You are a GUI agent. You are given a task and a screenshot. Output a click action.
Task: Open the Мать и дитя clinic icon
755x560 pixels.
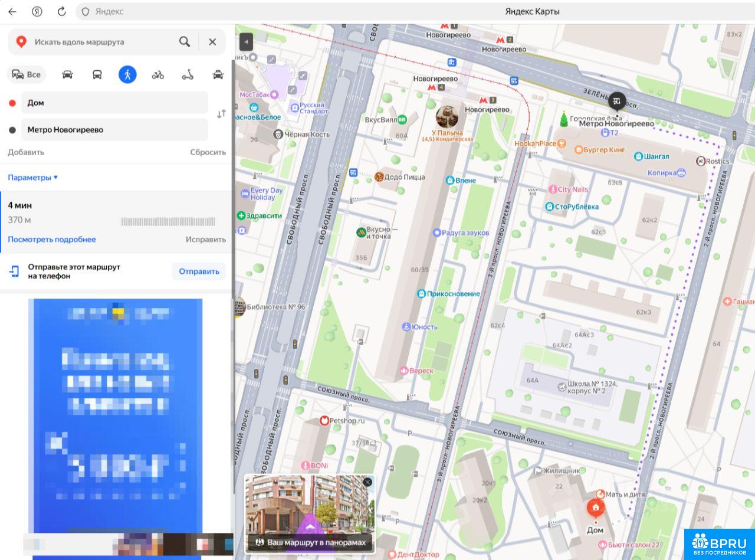click(600, 494)
